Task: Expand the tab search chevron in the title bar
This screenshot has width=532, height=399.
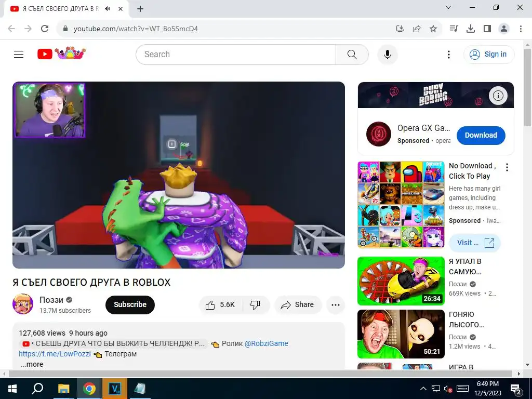Action: [448, 7]
